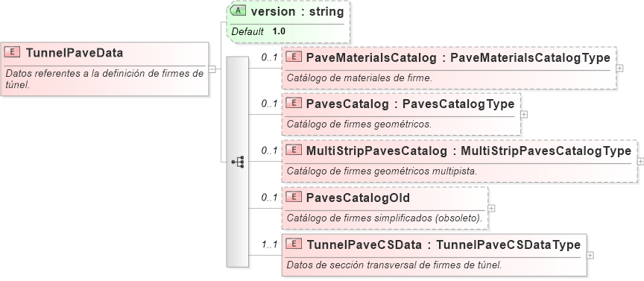
Task: Click the A attribute icon beside version
Action: click(239, 10)
